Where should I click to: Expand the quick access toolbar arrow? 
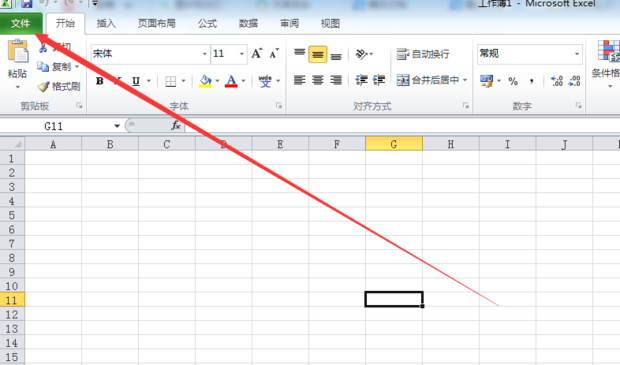[x=95, y=4]
